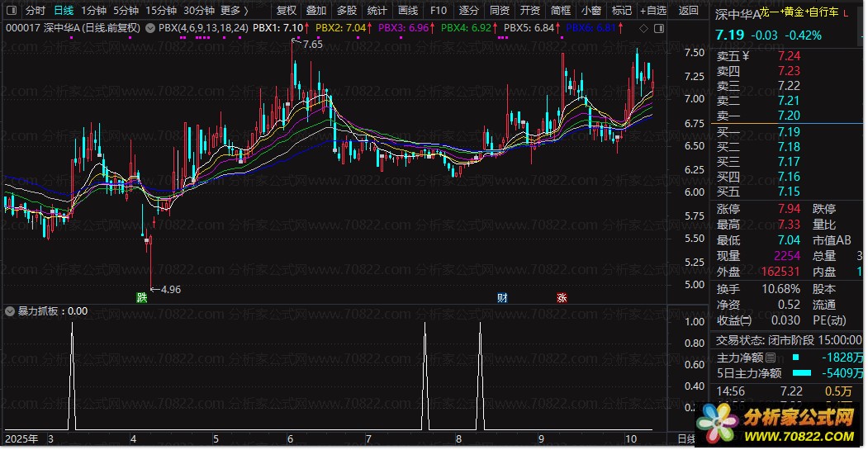This screenshot has width=868, height=450.
Task: Click the diamond icon on chart header
Action: click(x=643, y=28)
